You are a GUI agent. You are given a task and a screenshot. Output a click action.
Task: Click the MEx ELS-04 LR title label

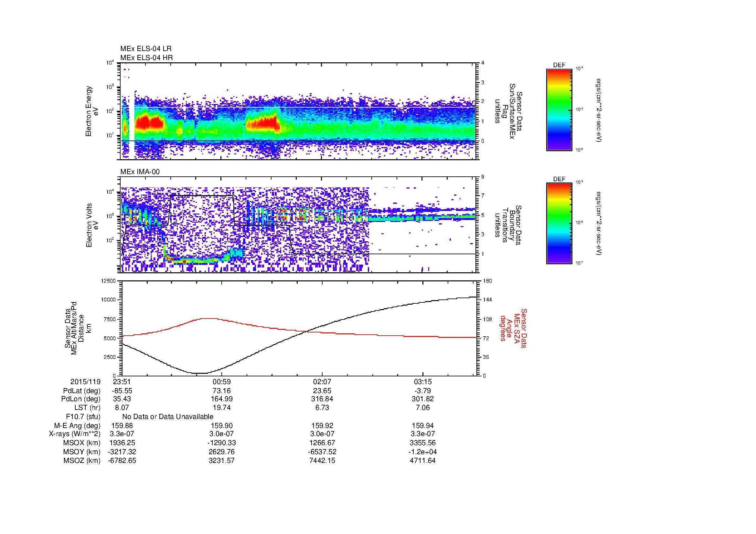(146, 49)
